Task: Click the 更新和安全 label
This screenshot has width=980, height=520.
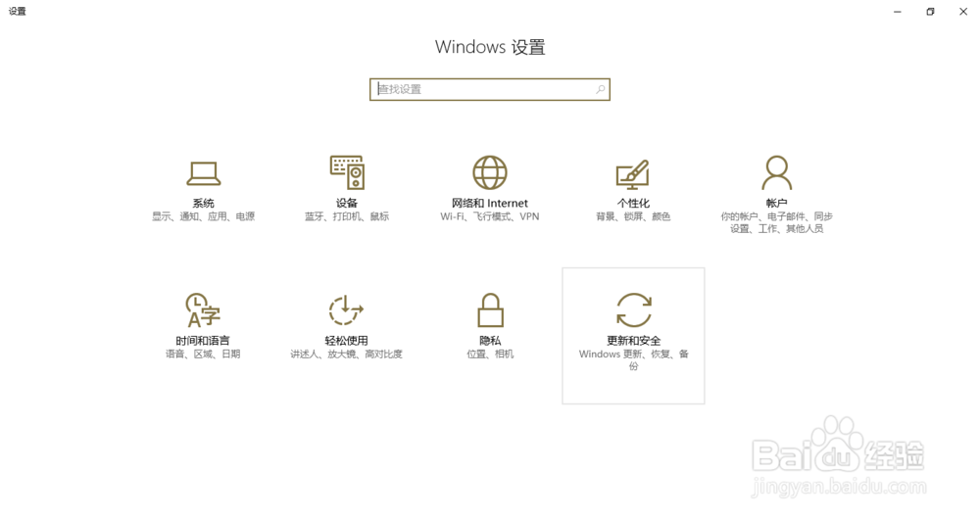Action: click(633, 340)
